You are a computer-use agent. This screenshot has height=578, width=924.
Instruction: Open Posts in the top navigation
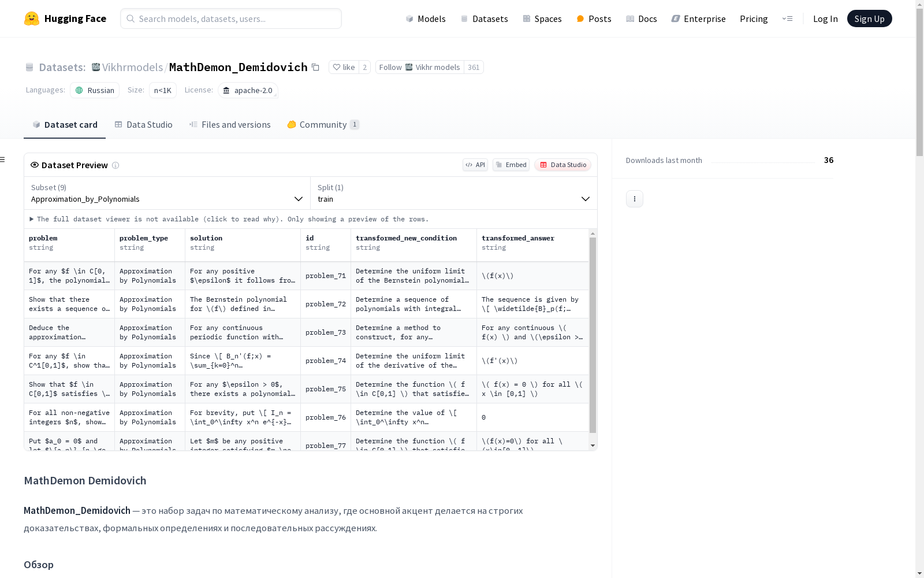point(594,18)
